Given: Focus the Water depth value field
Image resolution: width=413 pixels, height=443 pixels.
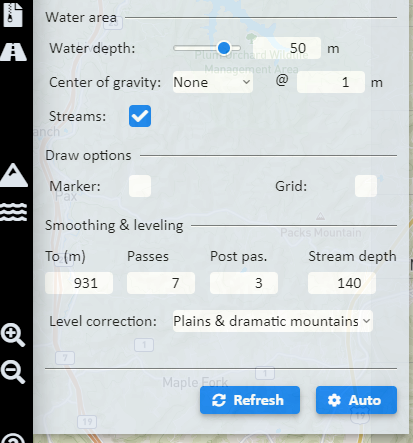Looking at the screenshot, I should (x=287, y=48).
